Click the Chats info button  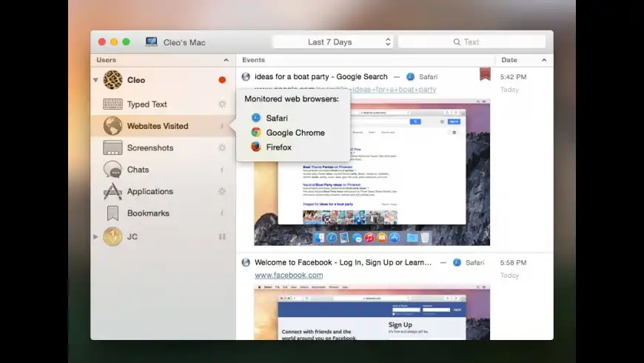[x=222, y=170]
